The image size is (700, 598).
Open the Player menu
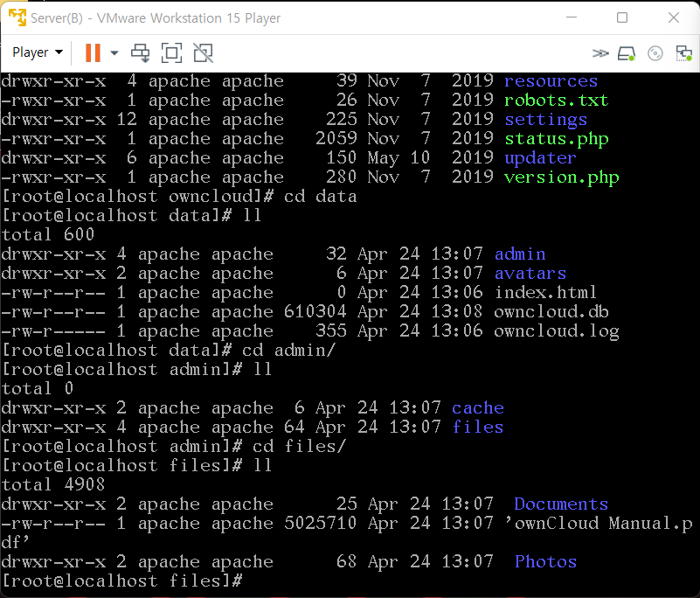click(38, 52)
